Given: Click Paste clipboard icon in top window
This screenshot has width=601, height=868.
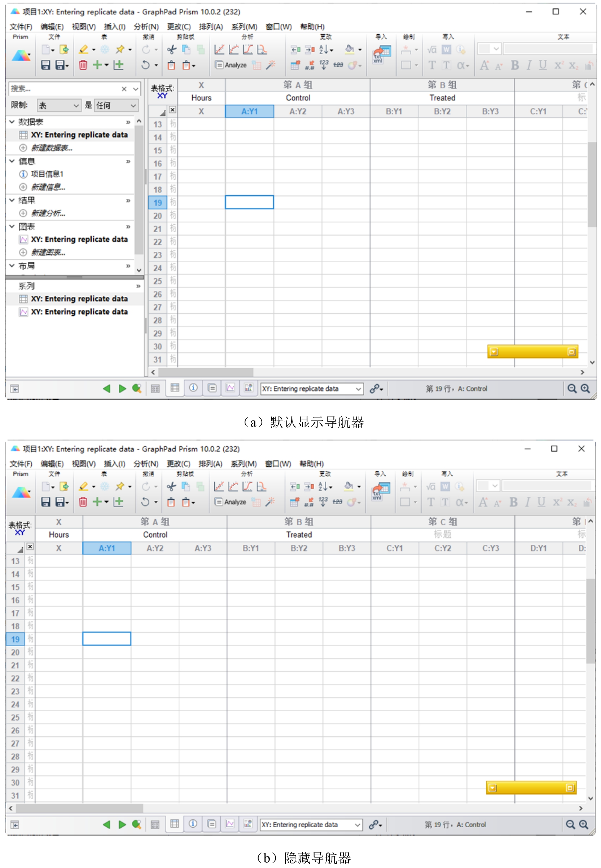Looking at the screenshot, I should pyautogui.click(x=171, y=65).
